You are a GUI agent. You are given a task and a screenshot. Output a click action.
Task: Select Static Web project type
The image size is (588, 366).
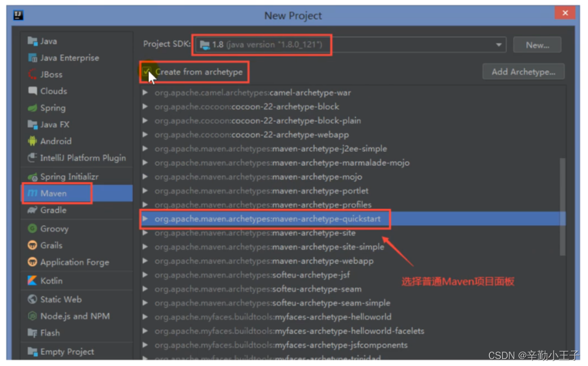tap(61, 299)
